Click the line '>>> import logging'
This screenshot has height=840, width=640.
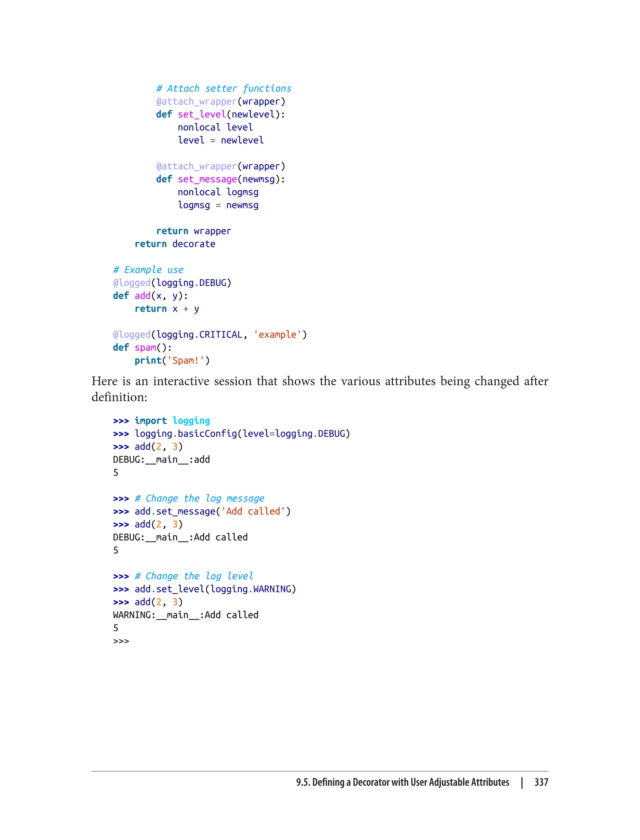162,421
